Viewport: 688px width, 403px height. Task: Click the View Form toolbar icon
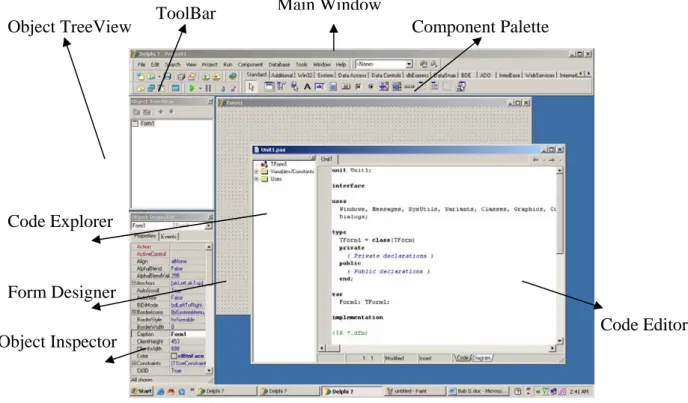tap(151, 88)
